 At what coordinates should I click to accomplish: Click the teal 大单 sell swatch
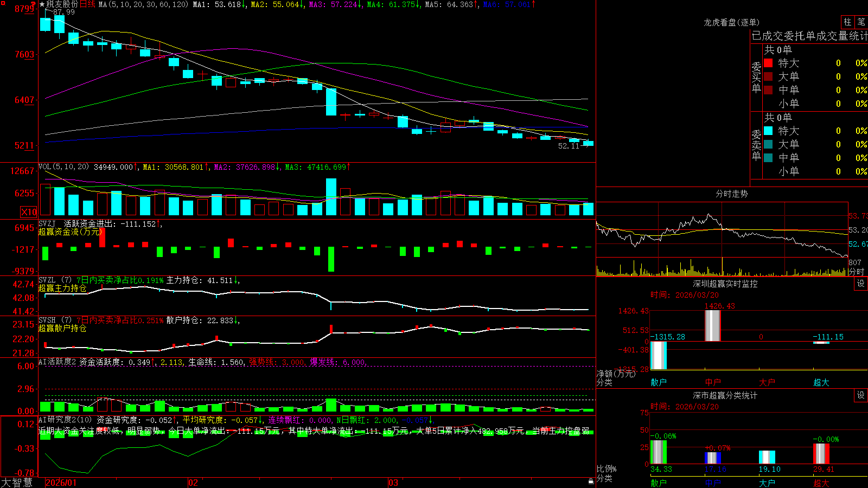click(x=768, y=144)
